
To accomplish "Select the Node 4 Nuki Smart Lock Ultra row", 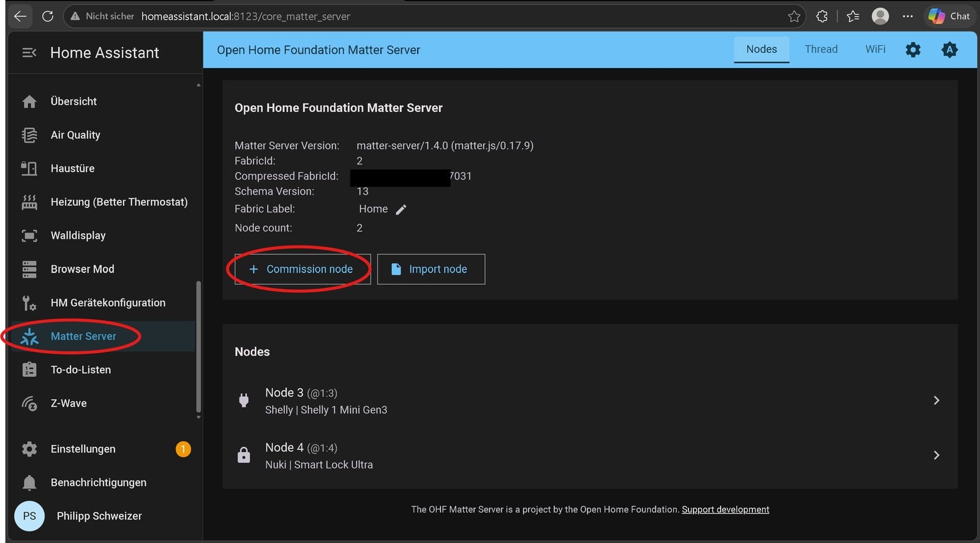I will (590, 456).
